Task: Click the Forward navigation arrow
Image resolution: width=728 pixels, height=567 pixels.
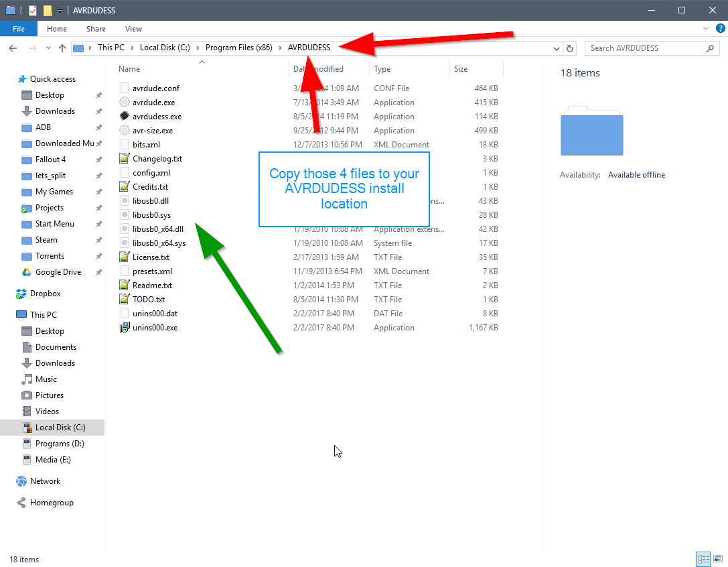Action: click(x=33, y=48)
